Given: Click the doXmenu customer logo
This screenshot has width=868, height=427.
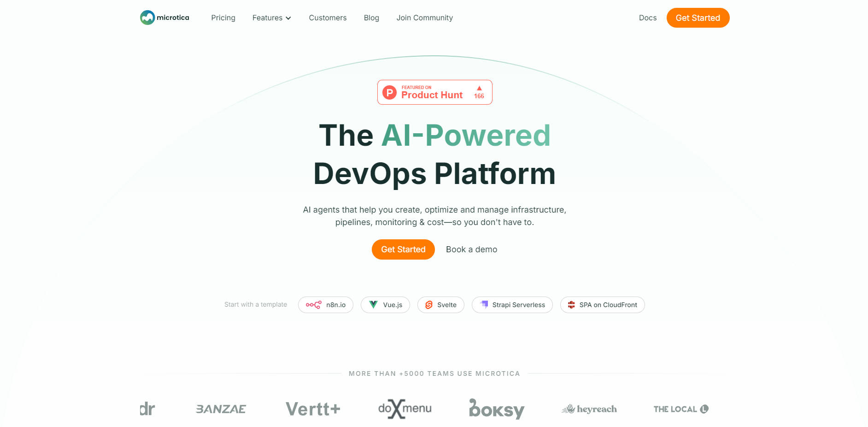Looking at the screenshot, I should (405, 409).
